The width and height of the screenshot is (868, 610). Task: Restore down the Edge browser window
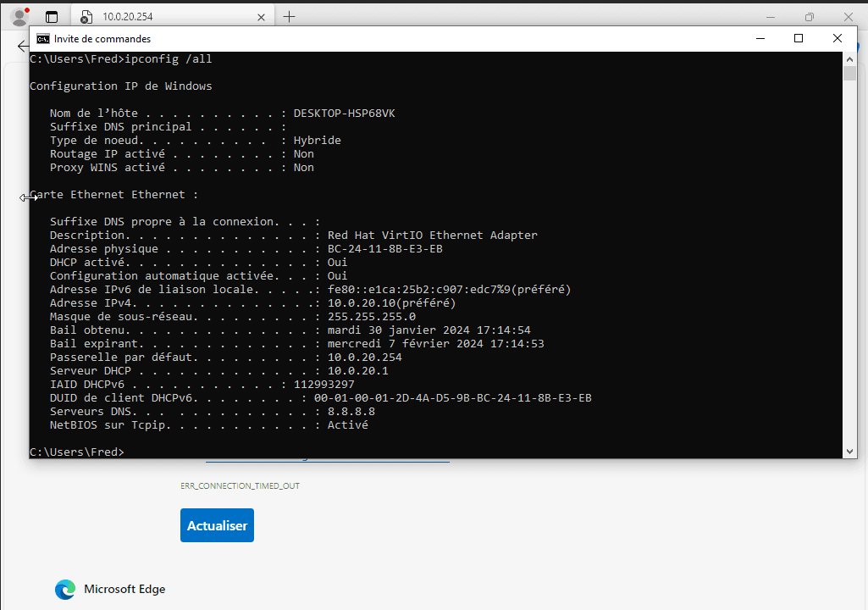(x=810, y=16)
